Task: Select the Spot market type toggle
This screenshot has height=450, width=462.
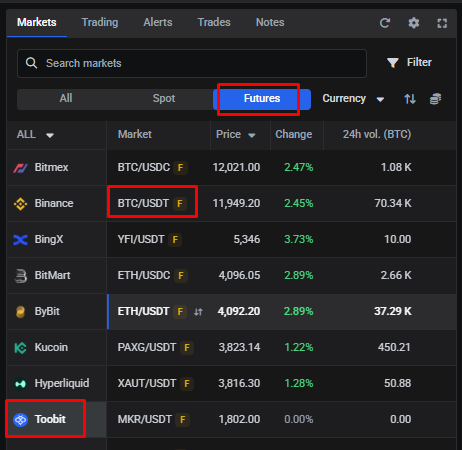Action: click(x=164, y=98)
